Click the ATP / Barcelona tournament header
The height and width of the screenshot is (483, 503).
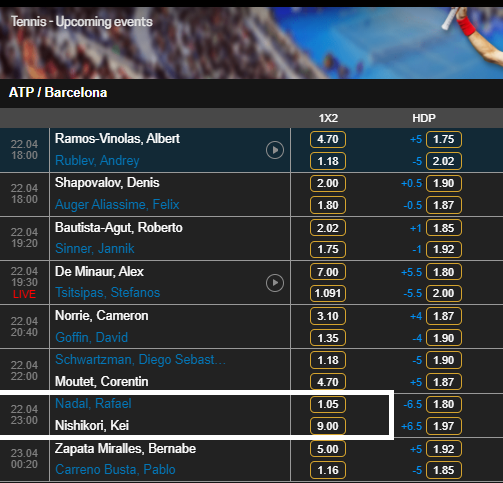pyautogui.click(x=58, y=93)
